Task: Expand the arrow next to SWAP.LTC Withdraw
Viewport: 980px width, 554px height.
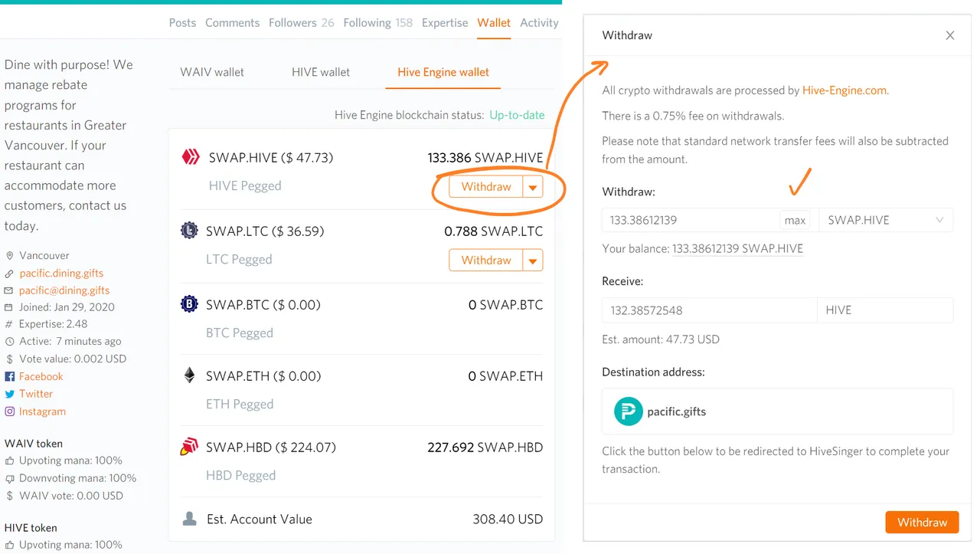Action: [x=533, y=261]
